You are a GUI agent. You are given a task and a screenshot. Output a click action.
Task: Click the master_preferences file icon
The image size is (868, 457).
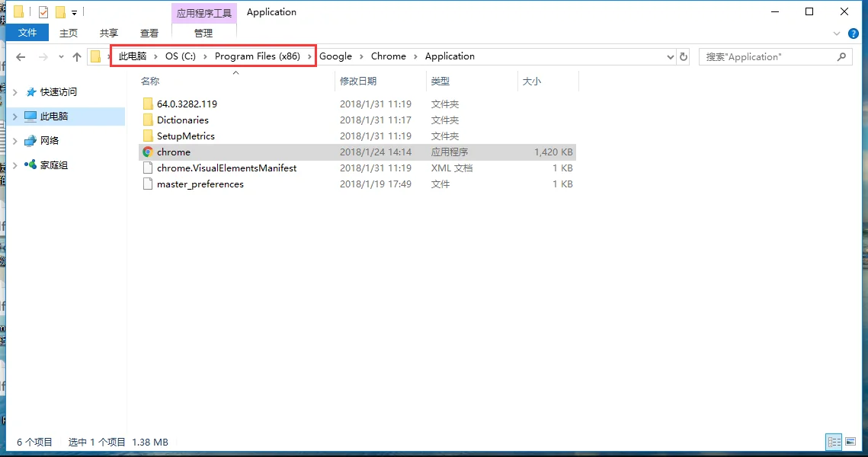click(x=147, y=184)
